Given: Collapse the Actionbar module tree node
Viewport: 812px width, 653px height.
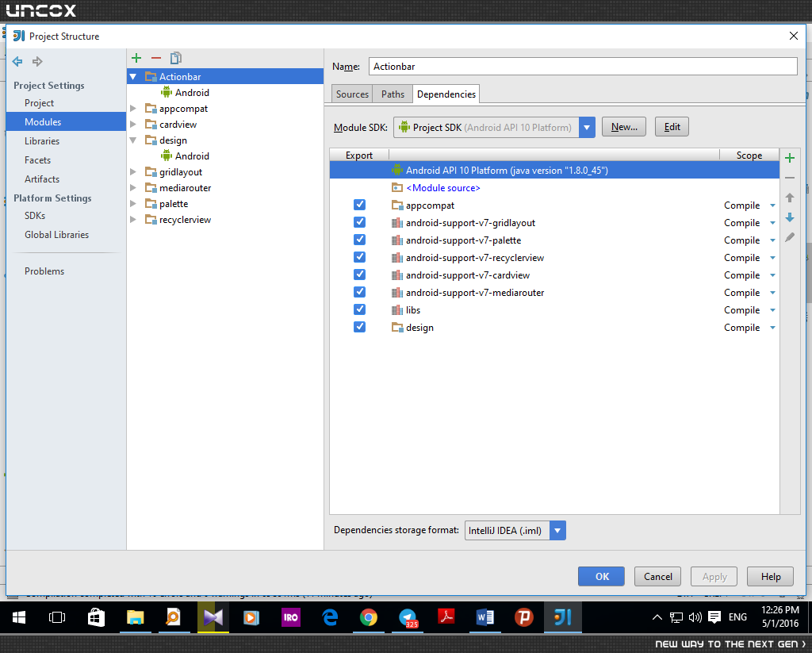Looking at the screenshot, I should tap(133, 77).
